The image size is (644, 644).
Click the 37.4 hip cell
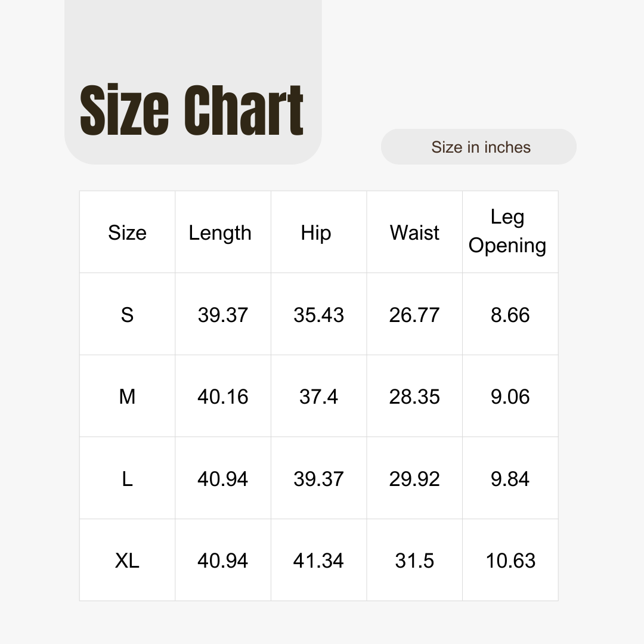pos(318,397)
